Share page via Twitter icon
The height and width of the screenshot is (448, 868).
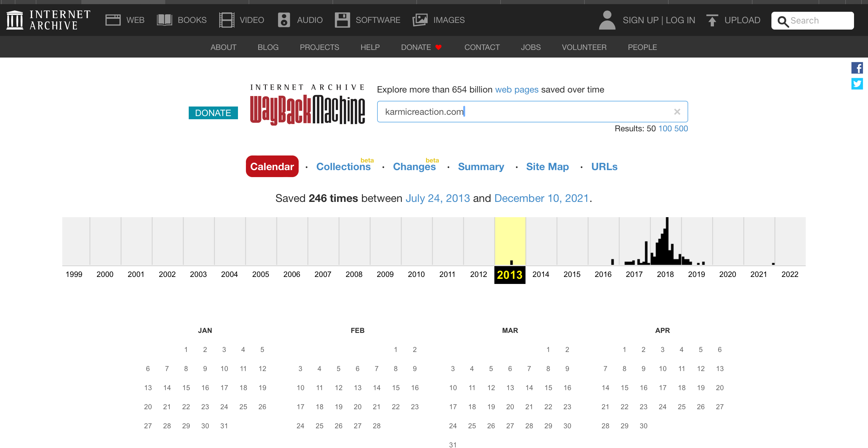pyautogui.click(x=857, y=83)
